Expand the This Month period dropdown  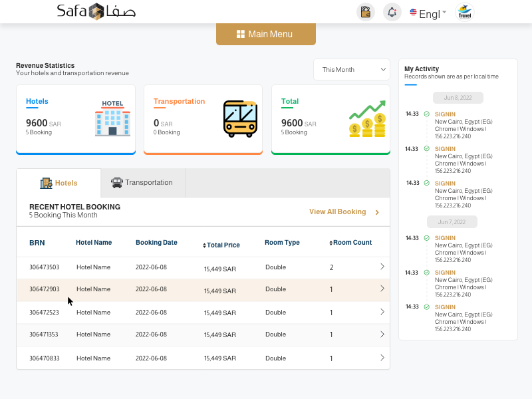[x=351, y=70]
